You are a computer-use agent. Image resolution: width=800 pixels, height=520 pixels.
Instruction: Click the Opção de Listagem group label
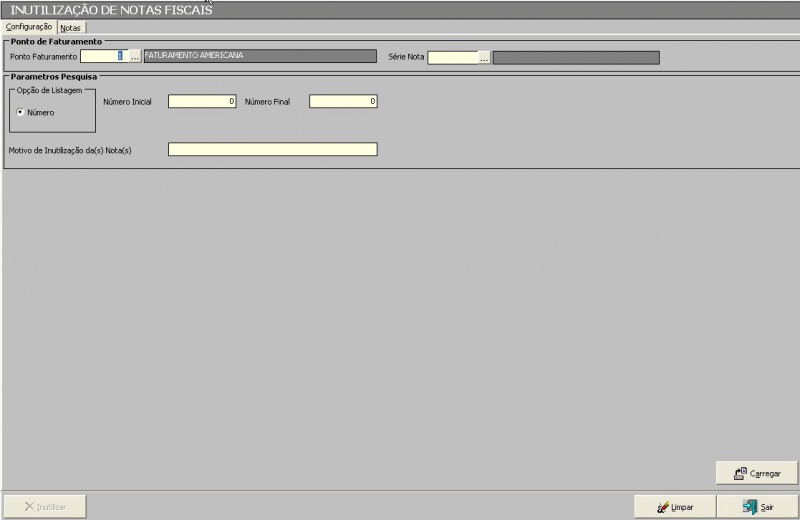pos(49,91)
